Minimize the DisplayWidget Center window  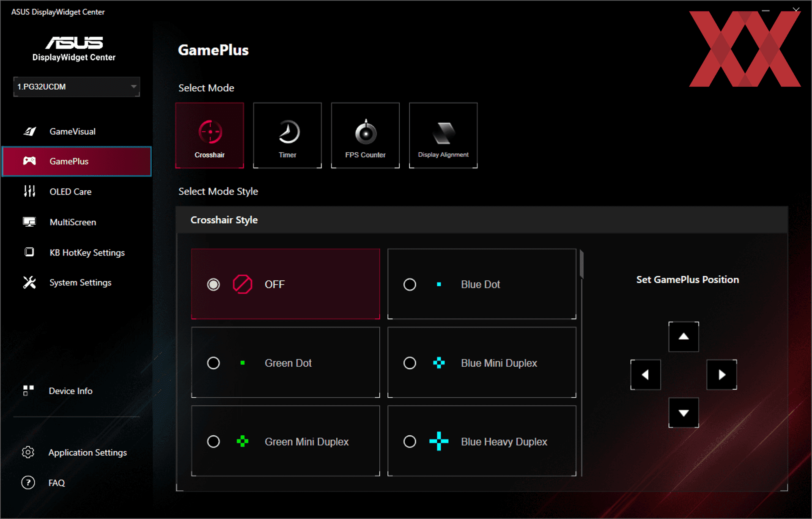point(765,10)
